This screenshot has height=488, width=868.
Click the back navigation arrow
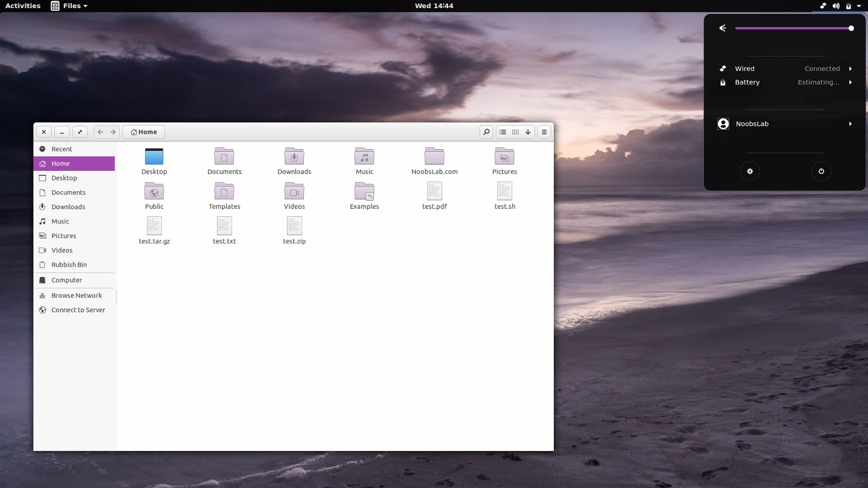click(x=100, y=132)
